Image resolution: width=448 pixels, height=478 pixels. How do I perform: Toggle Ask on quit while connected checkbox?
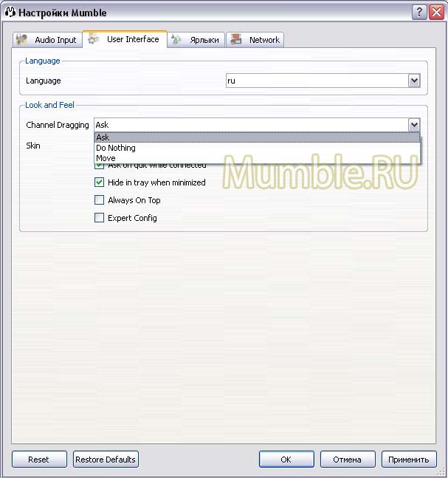coord(100,166)
